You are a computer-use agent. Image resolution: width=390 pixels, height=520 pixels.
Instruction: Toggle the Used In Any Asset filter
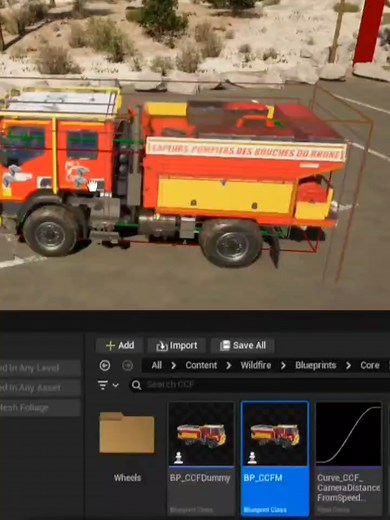pos(40,388)
